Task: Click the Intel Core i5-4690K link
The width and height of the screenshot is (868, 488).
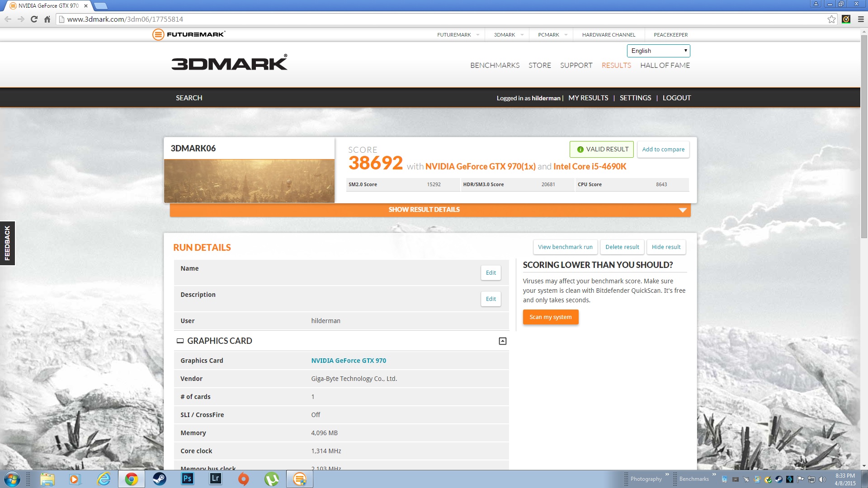Action: pos(590,167)
